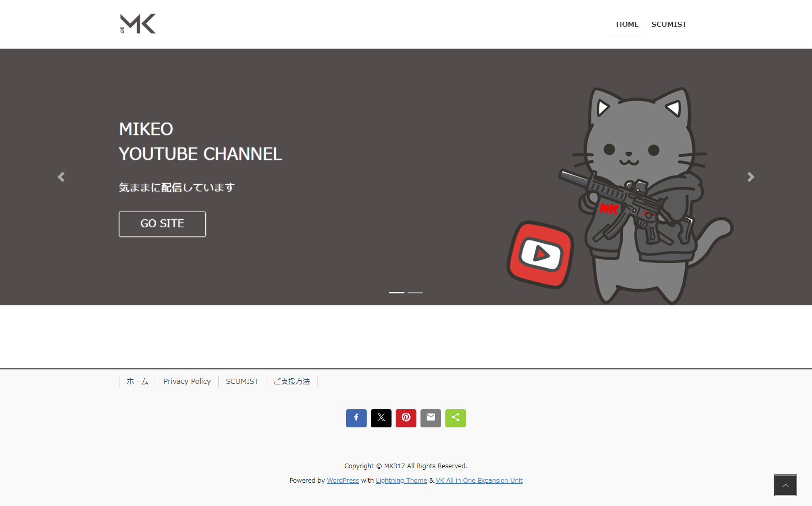Advance to next slide with right arrow

(750, 177)
